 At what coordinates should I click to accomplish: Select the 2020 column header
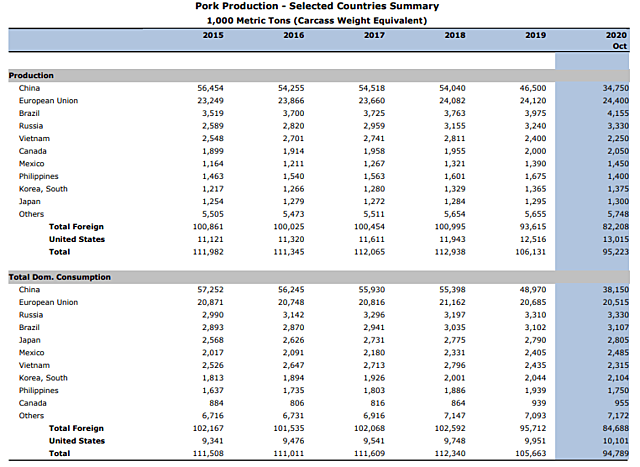616,35
